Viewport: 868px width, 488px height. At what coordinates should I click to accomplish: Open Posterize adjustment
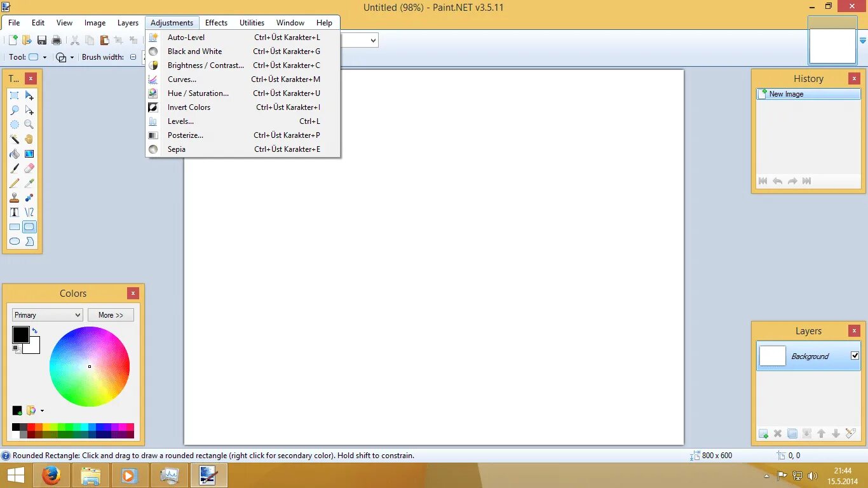click(x=243, y=135)
